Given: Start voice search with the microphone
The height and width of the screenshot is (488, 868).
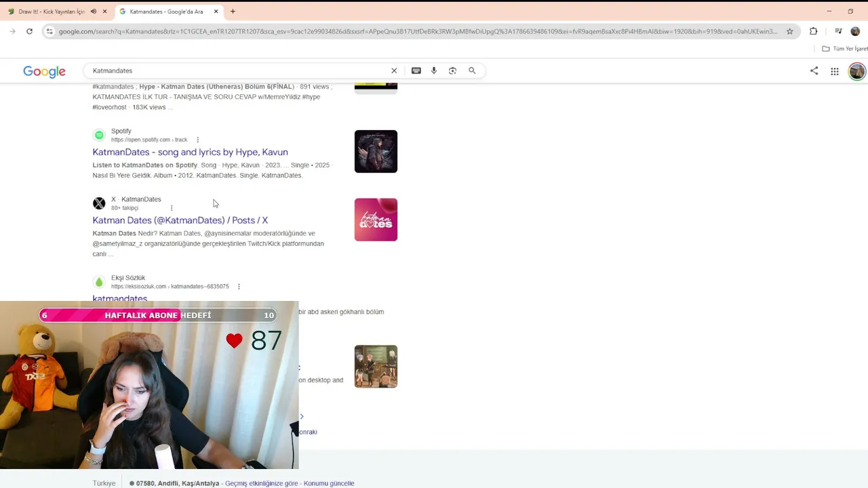Looking at the screenshot, I should click(434, 70).
